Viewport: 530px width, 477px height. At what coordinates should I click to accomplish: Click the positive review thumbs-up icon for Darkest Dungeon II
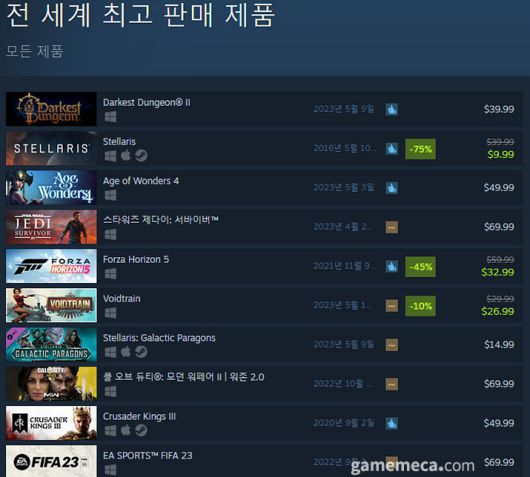pyautogui.click(x=392, y=109)
